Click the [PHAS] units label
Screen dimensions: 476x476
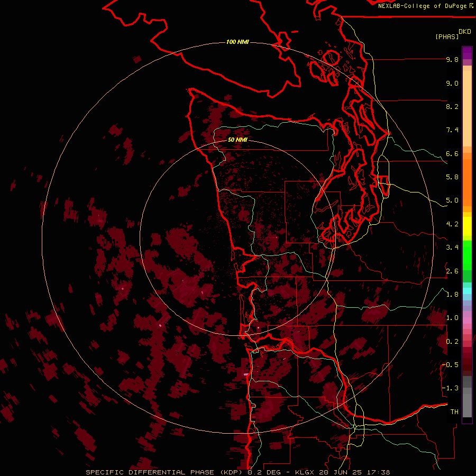tap(447, 36)
